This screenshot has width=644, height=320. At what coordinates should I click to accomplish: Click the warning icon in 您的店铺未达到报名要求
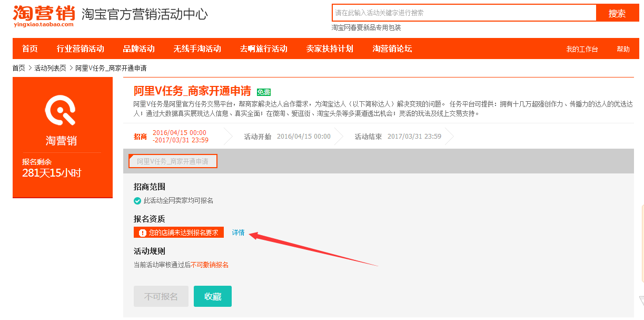click(x=142, y=232)
